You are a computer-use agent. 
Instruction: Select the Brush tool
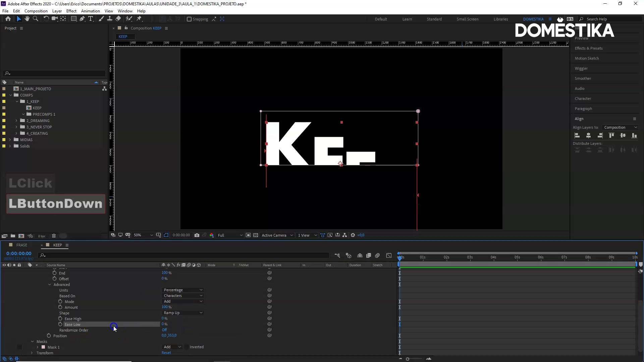(x=101, y=19)
